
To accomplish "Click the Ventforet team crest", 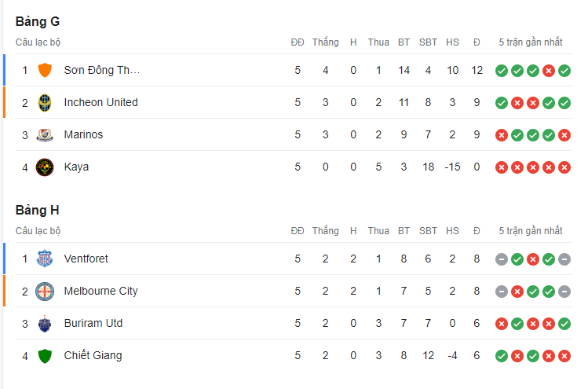I will tap(45, 259).
